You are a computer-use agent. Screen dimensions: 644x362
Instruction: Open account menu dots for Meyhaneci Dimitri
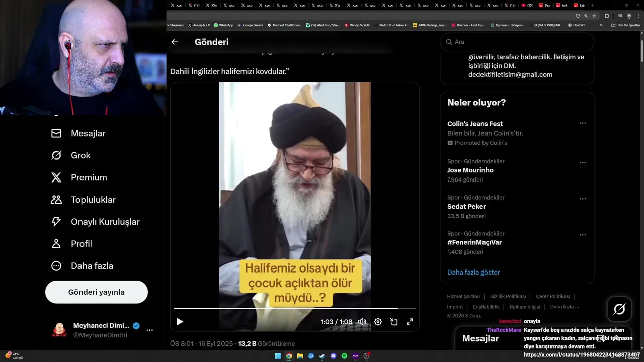pyautogui.click(x=149, y=330)
